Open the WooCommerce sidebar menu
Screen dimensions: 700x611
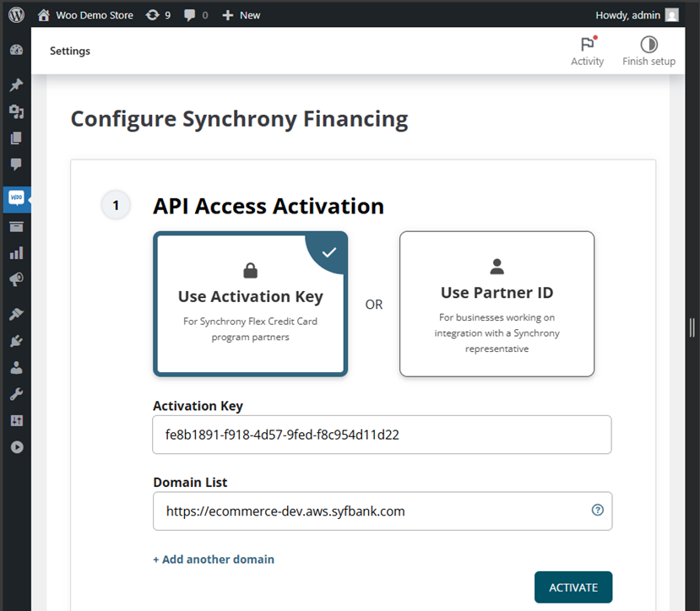coord(16,199)
